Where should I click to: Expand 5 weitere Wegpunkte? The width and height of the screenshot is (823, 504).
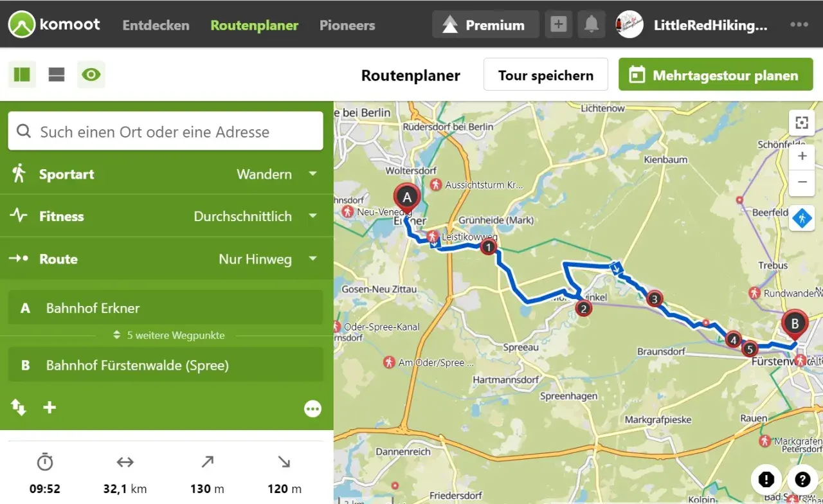click(168, 336)
